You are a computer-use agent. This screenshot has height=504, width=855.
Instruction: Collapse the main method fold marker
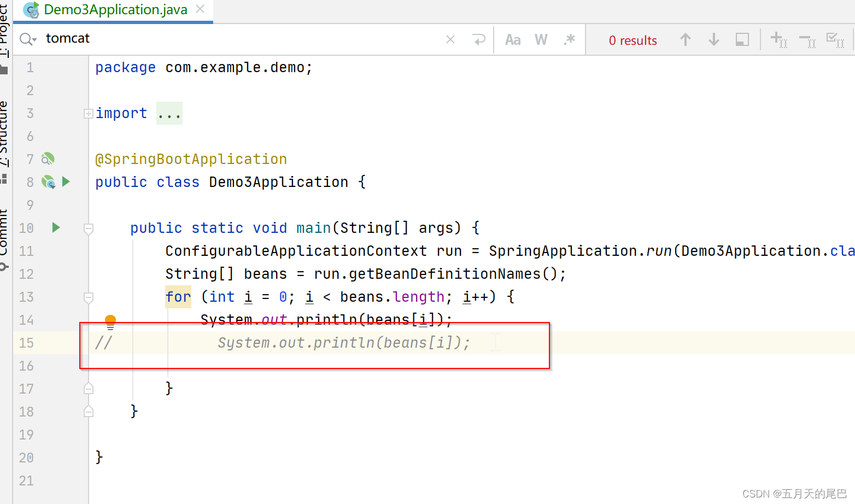click(x=89, y=228)
